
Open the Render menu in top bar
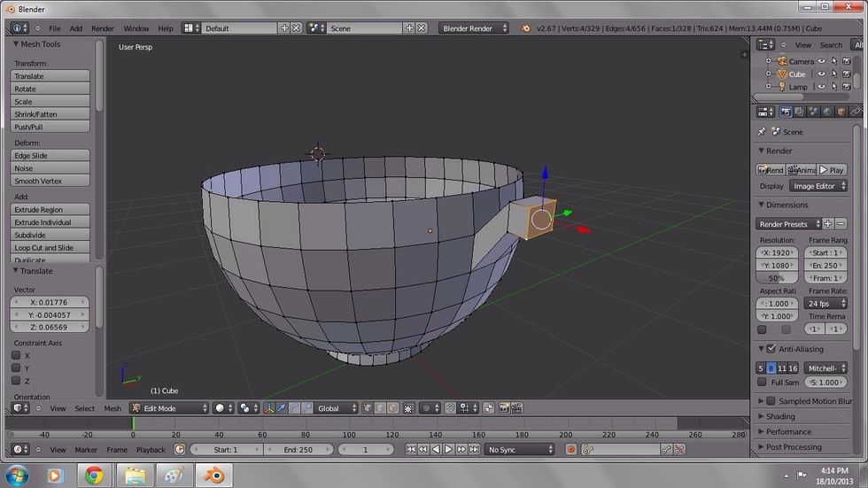103,28
